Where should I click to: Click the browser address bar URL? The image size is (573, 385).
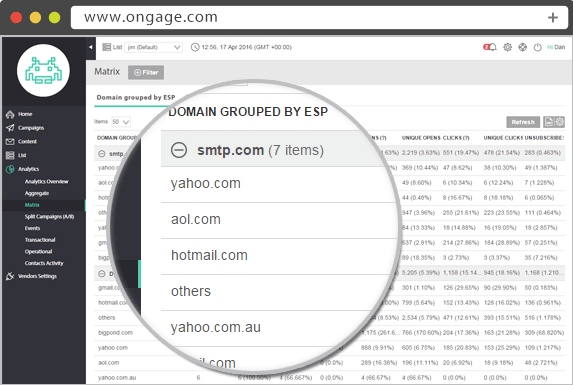coord(151,17)
